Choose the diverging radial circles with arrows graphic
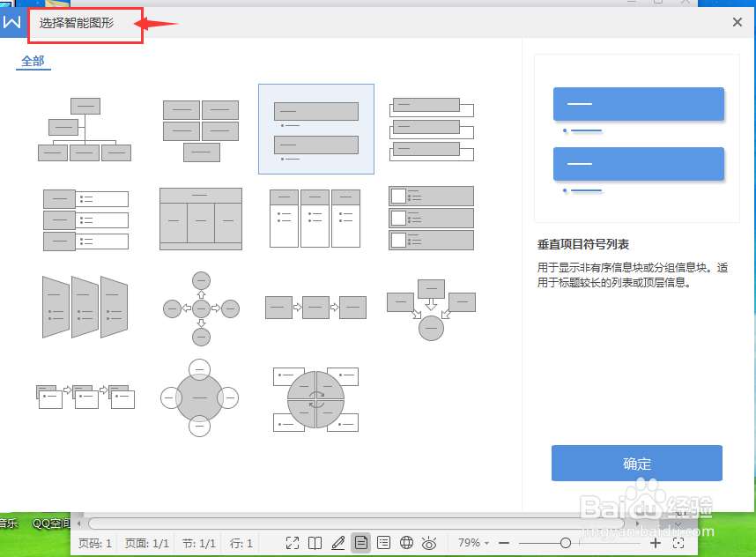 tap(201, 308)
